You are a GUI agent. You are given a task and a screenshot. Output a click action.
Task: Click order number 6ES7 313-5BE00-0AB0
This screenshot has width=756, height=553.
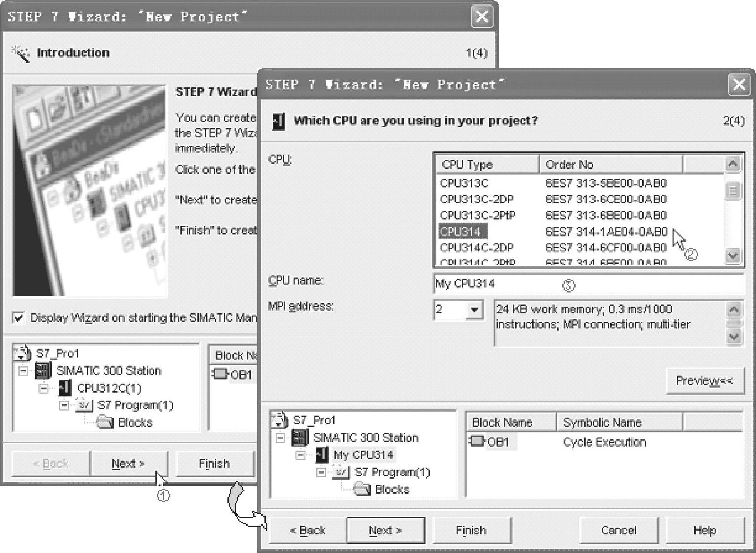(606, 183)
